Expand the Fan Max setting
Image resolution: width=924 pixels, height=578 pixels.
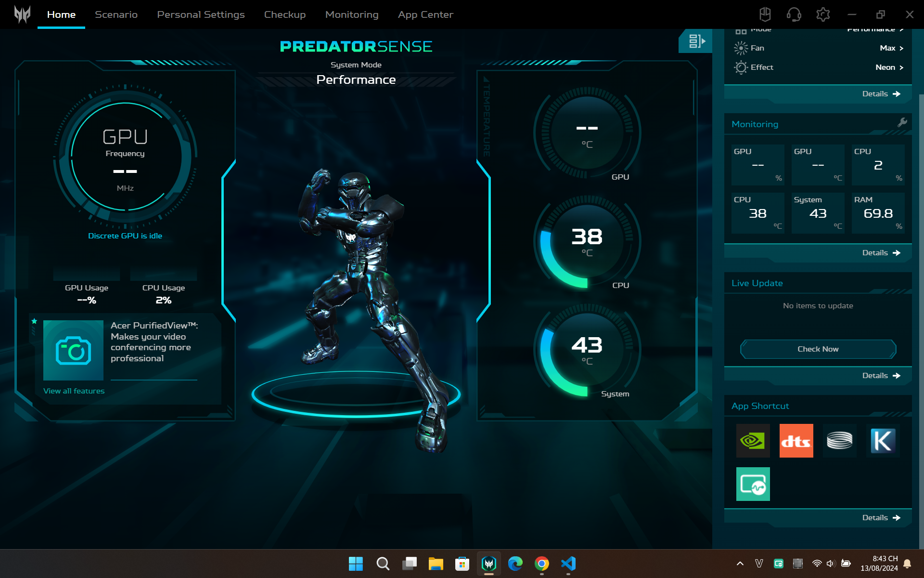(x=891, y=48)
